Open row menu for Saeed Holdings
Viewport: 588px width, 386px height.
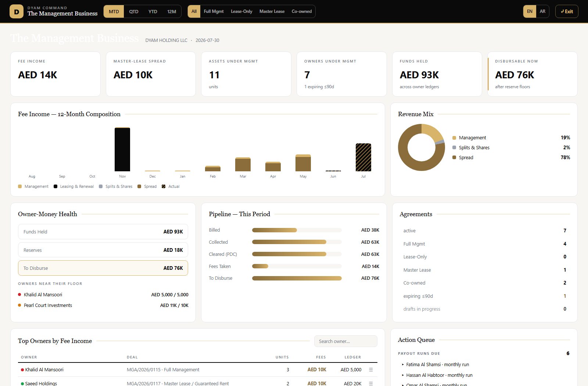[x=371, y=383]
